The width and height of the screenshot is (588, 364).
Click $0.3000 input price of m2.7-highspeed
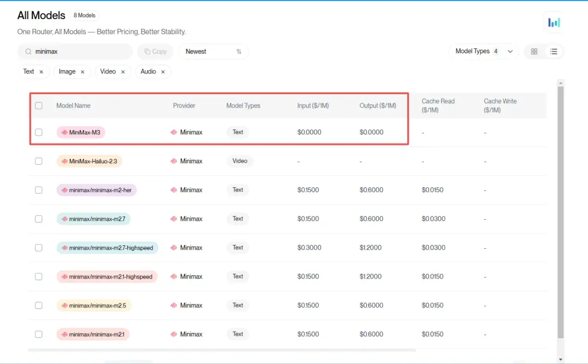coord(309,248)
